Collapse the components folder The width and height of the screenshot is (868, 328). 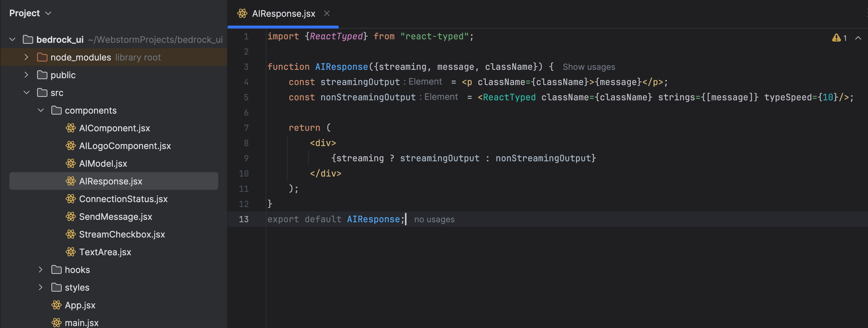pyautogui.click(x=41, y=110)
